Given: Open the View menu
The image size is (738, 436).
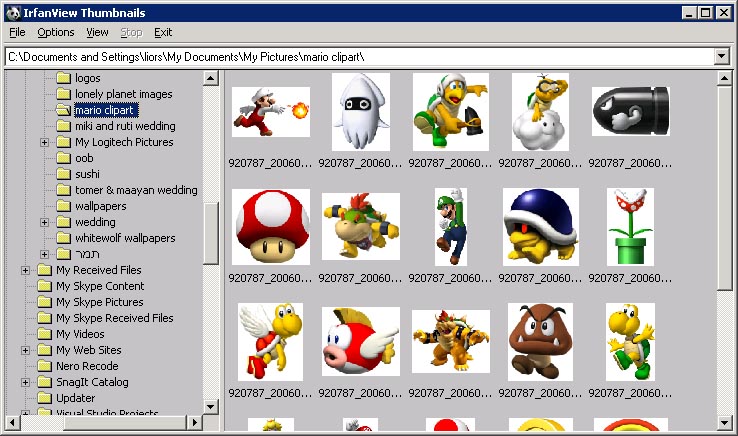Looking at the screenshot, I should coord(97,32).
